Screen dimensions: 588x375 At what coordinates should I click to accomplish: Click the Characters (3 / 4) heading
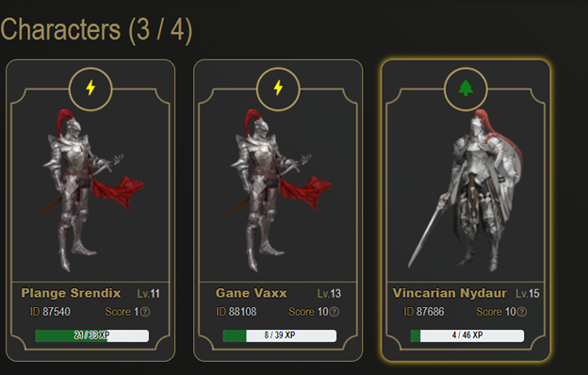96,30
